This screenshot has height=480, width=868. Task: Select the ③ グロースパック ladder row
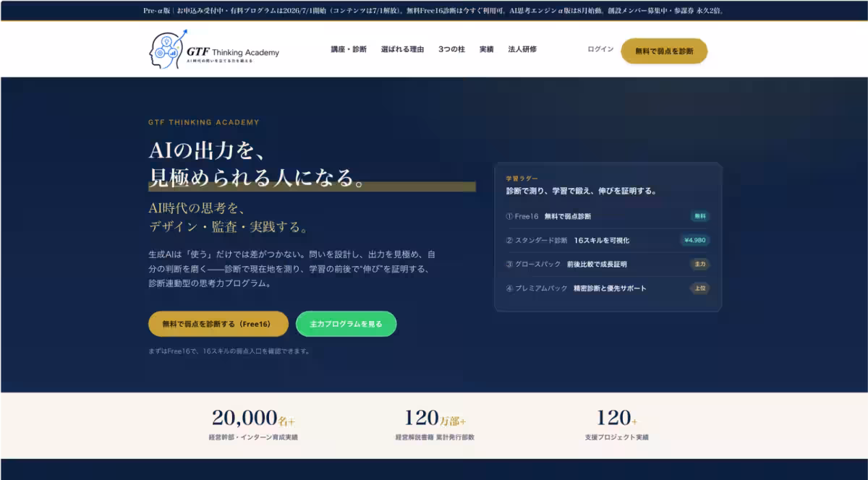(608, 264)
